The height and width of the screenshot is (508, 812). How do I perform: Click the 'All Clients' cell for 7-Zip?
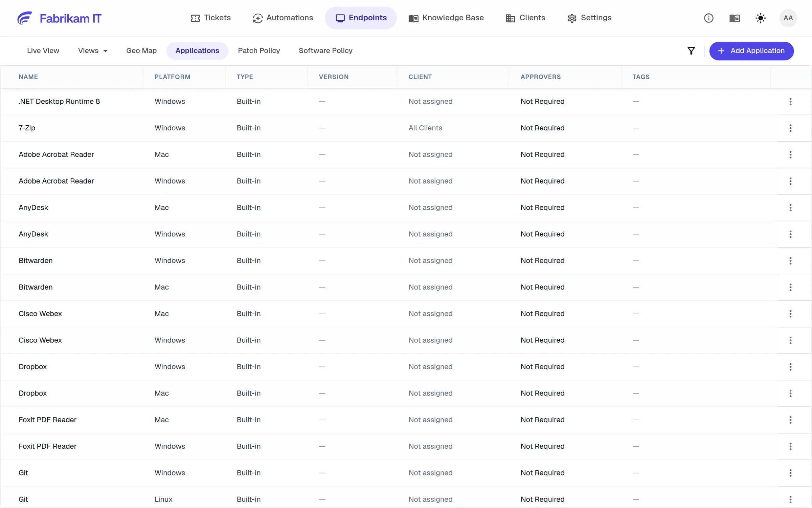pos(425,128)
